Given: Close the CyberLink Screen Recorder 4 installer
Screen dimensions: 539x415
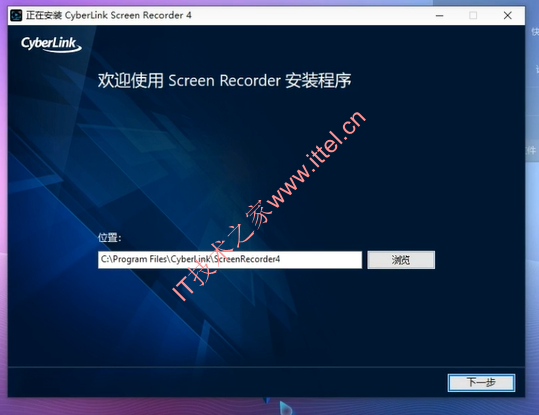Looking at the screenshot, I should [x=507, y=15].
